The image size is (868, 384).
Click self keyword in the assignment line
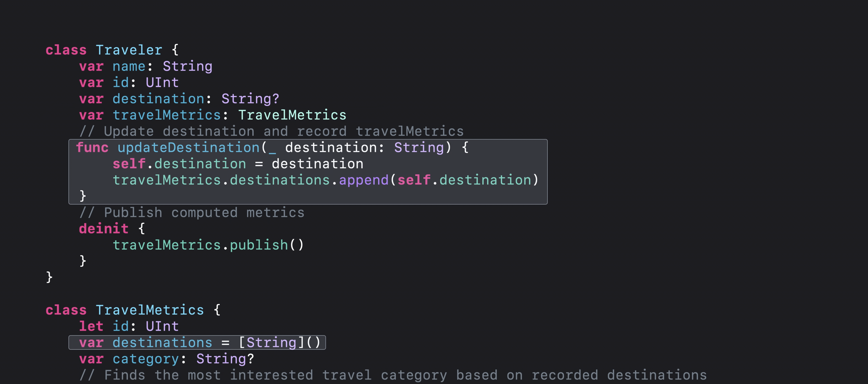point(129,164)
